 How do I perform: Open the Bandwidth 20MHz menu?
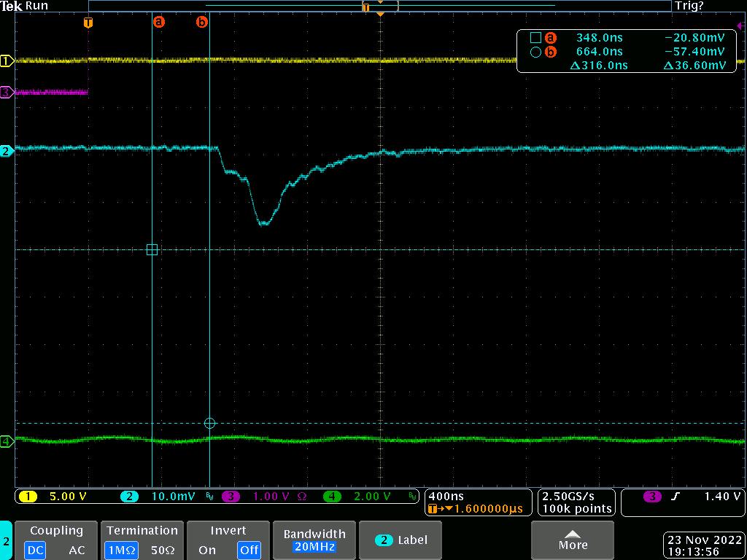coord(313,540)
